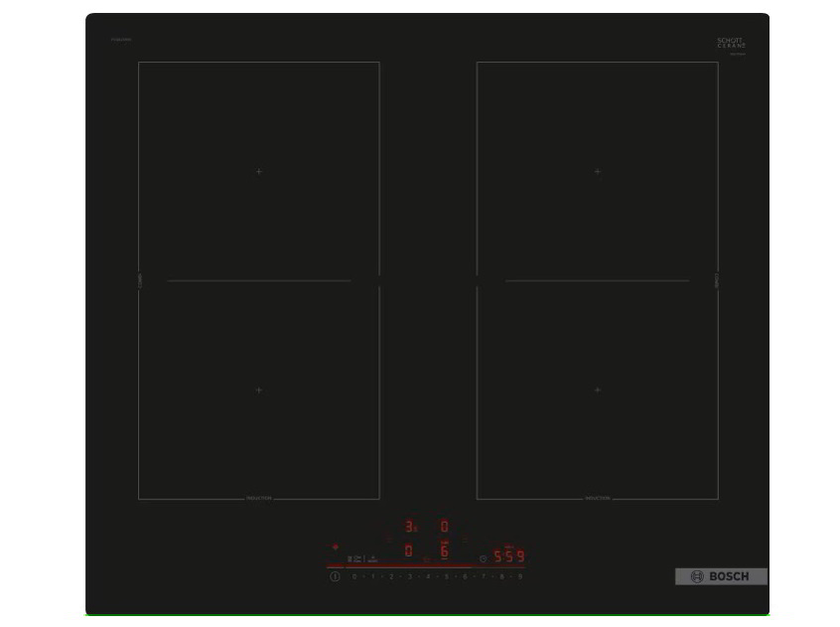Tap the timer clock icon
Viewport: 840px width, 627px height.
click(x=484, y=559)
